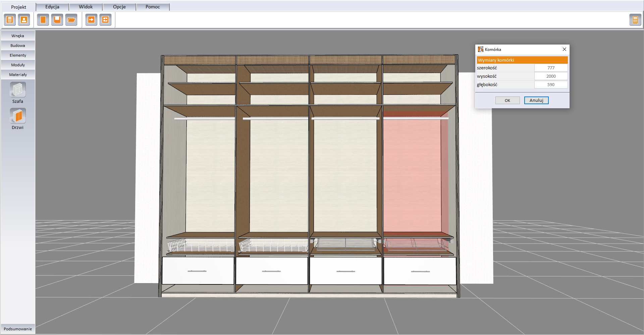
Task: Click the single arrow export icon
Action: (x=91, y=20)
